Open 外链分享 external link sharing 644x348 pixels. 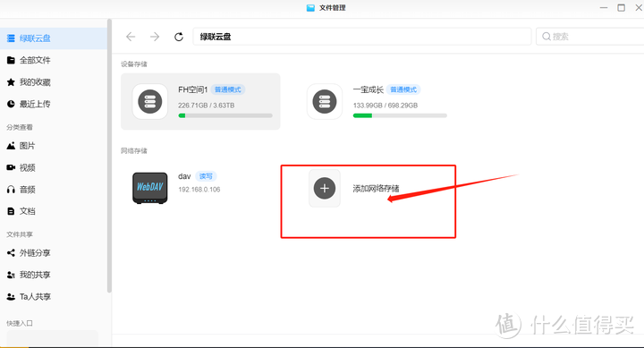(x=54, y=253)
